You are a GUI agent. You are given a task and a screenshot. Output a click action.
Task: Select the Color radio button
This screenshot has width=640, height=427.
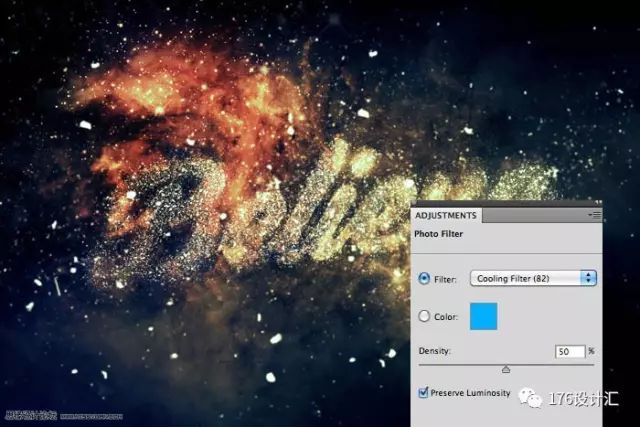(425, 317)
